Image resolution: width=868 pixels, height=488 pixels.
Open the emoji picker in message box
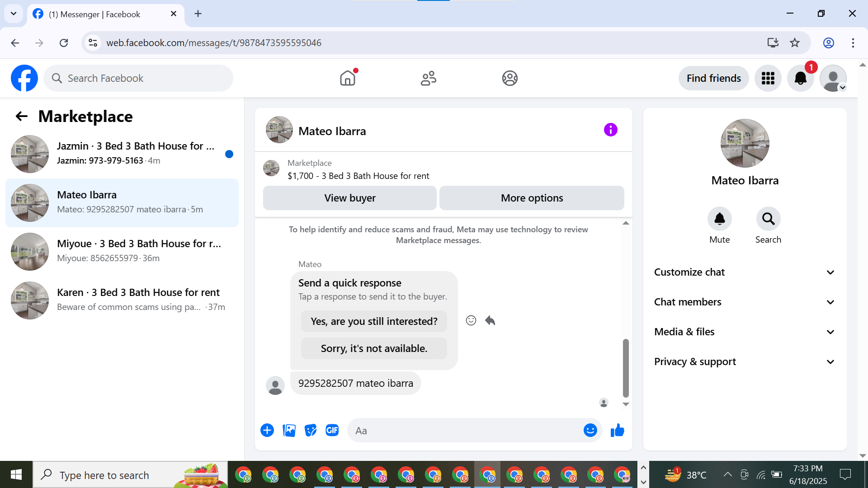click(590, 430)
